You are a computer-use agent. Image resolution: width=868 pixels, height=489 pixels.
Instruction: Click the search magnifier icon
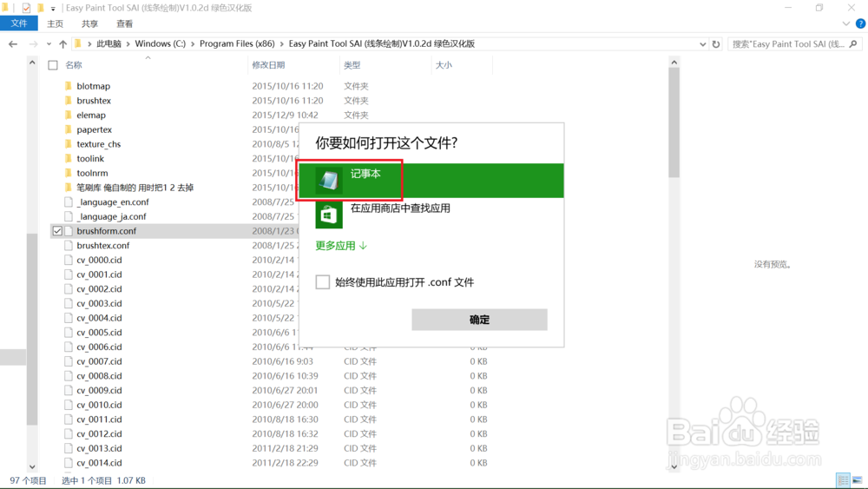[x=853, y=43]
